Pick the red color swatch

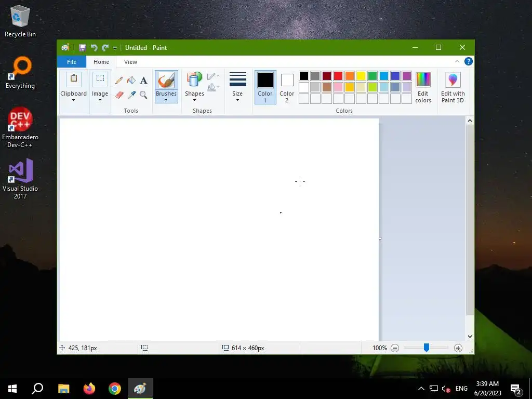(x=338, y=76)
